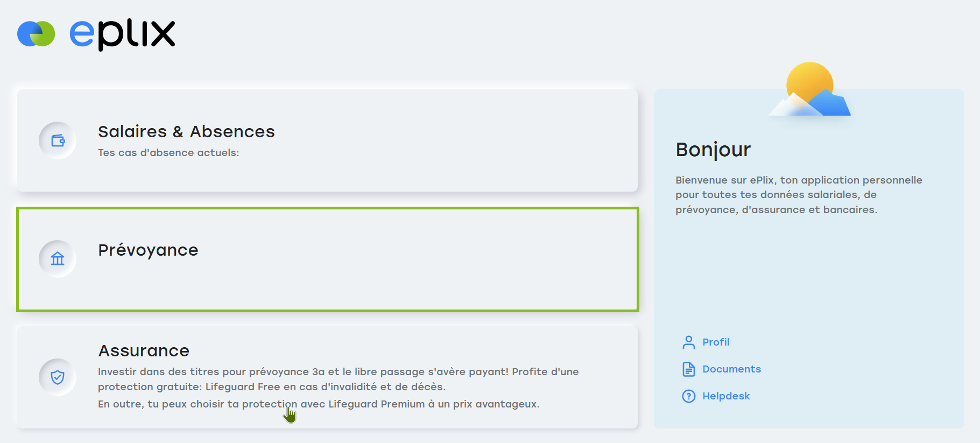This screenshot has height=443, width=980.
Task: Click the person icon beside Profil
Action: pyautogui.click(x=689, y=342)
